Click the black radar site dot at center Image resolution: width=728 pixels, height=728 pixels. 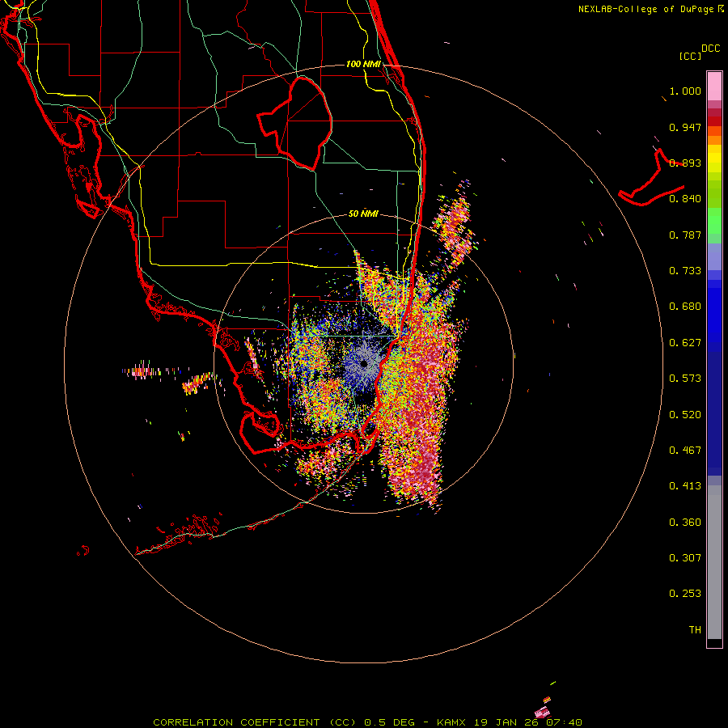pos(364,364)
